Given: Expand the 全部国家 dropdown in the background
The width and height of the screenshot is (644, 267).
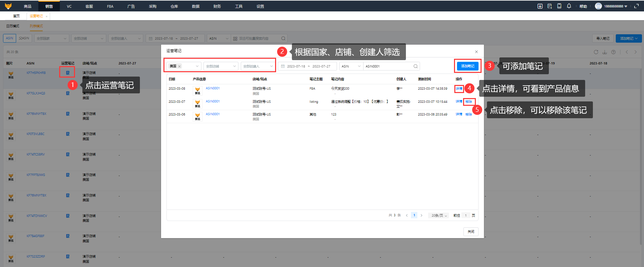Looking at the screenshot, I should tap(51, 38).
